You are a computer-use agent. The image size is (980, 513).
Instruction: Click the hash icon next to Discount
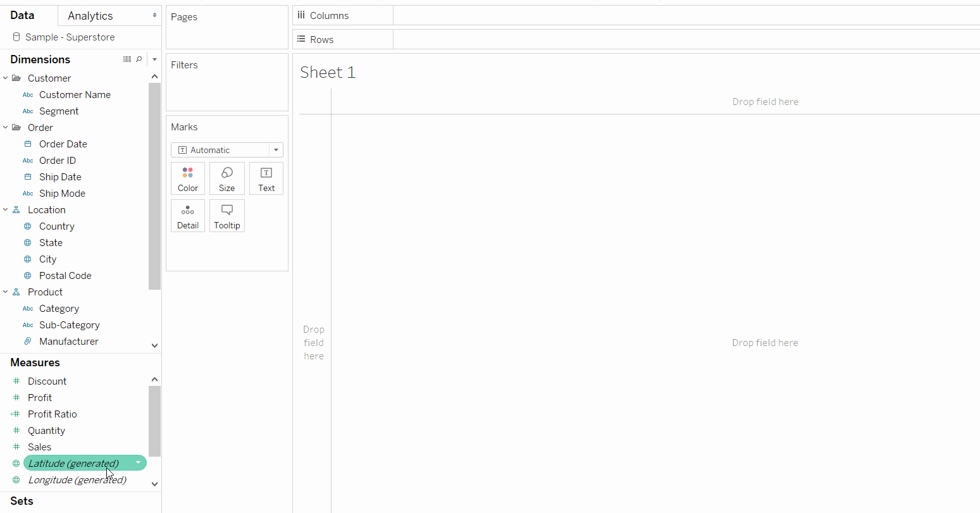16,381
